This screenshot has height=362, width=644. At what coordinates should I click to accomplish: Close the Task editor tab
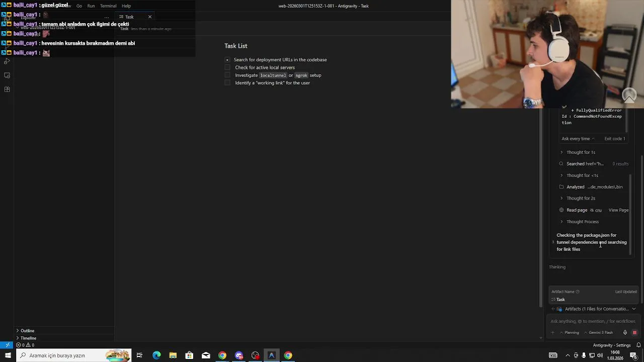149,17
